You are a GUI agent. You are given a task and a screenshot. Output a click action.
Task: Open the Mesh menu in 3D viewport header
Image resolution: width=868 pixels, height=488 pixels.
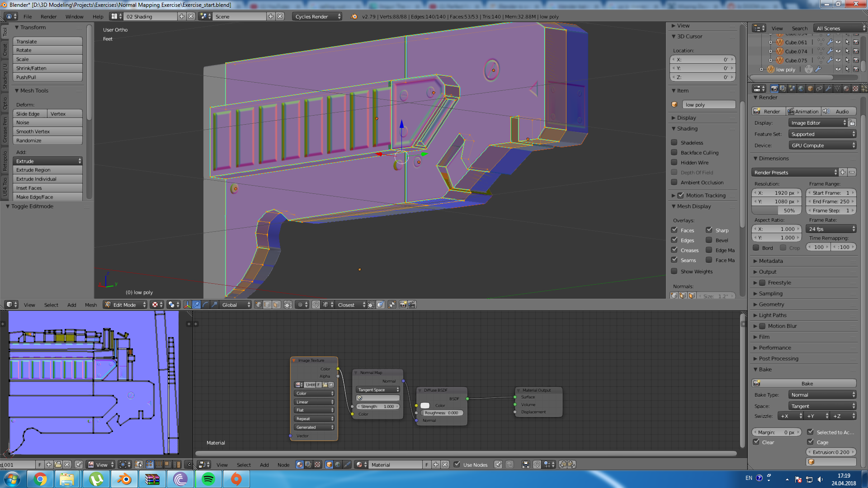tap(91, 305)
